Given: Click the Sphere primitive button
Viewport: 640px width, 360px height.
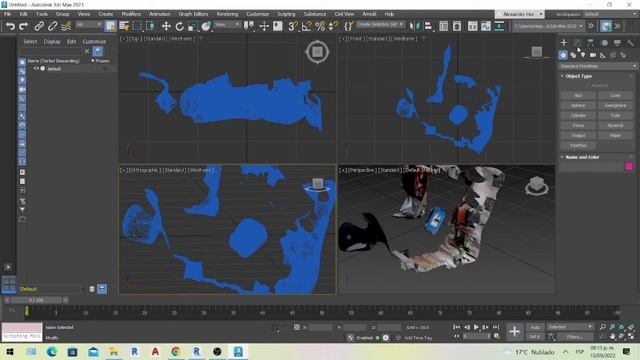Looking at the screenshot, I should pos(578,106).
